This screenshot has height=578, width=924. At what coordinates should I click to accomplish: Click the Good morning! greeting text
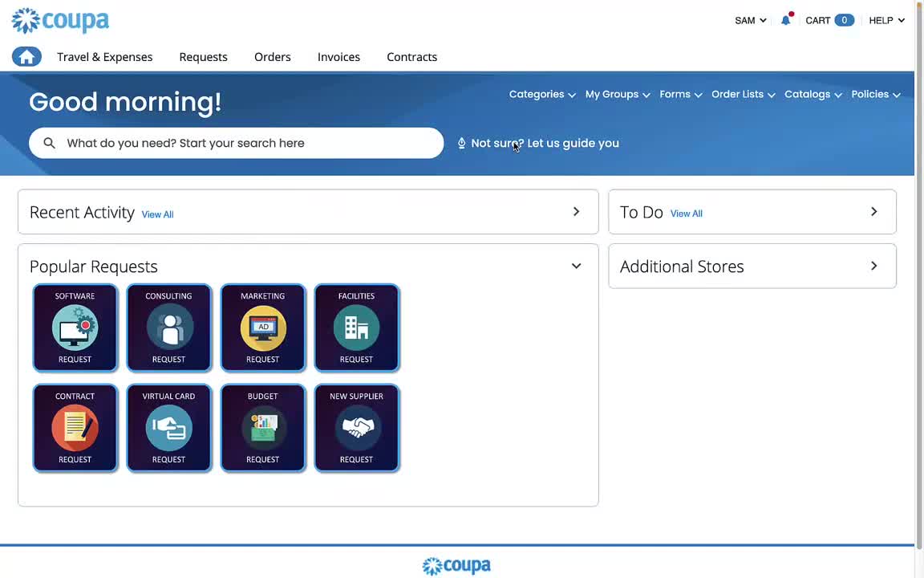point(125,102)
